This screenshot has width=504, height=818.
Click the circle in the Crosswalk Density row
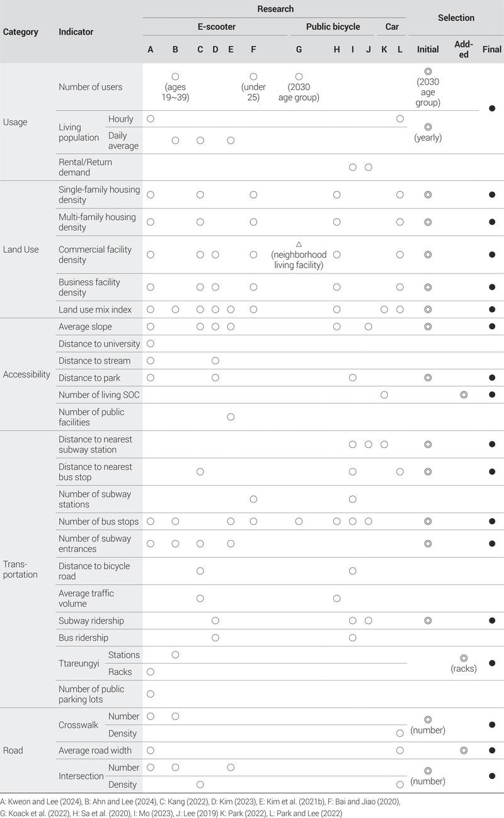tap(399, 734)
